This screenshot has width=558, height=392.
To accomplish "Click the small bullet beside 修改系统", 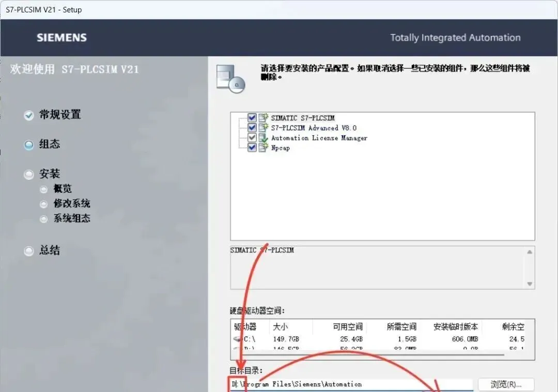I will 43,204.
